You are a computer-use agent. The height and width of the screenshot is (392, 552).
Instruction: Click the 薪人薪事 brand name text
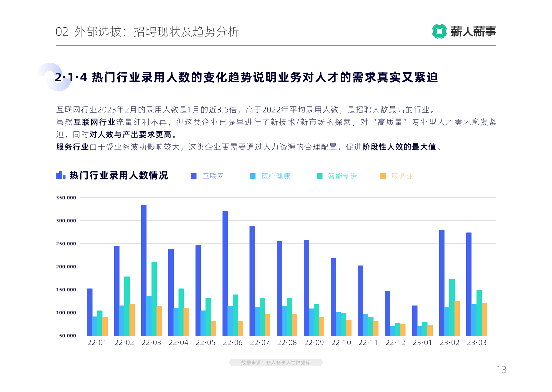(473, 31)
